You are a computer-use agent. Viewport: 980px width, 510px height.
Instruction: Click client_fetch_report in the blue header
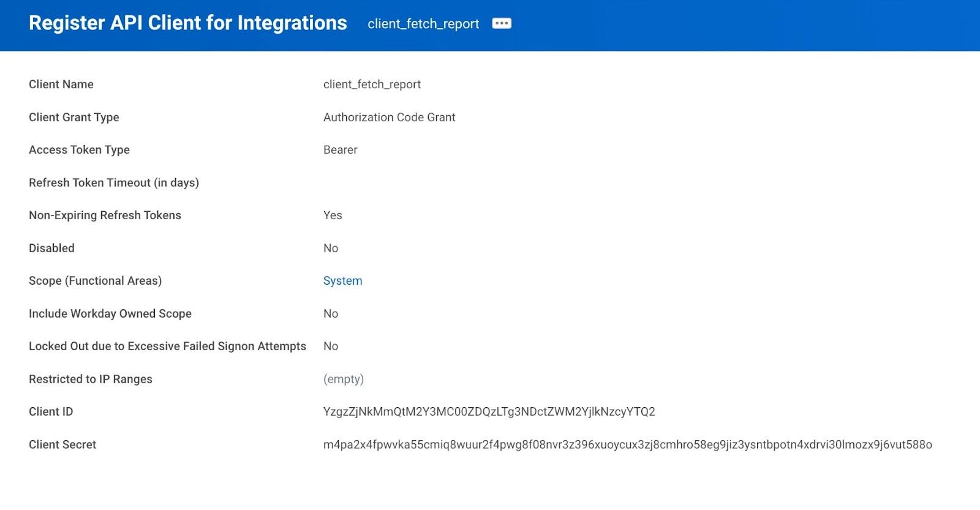point(423,24)
